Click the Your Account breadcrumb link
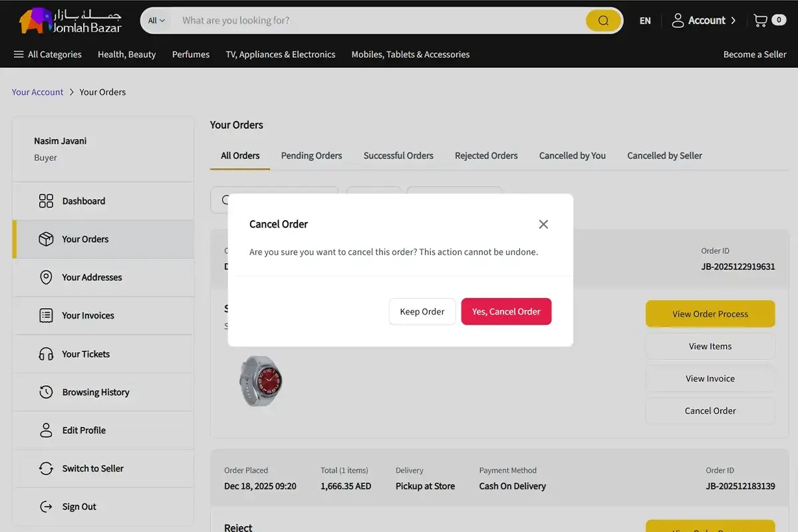The width and height of the screenshot is (798, 532). [38, 92]
